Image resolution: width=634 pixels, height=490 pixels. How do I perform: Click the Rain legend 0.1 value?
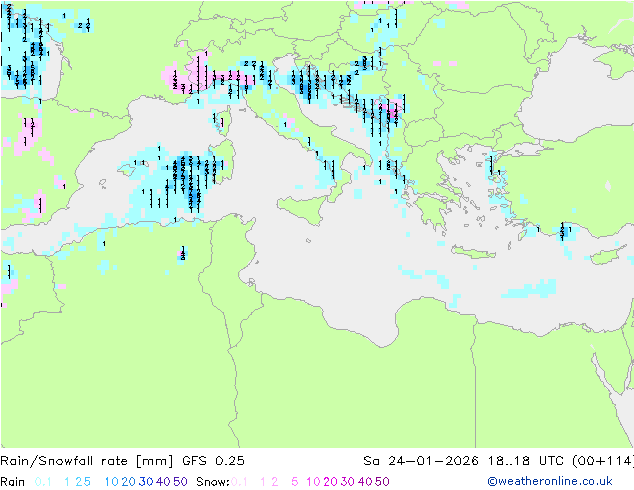click(x=43, y=482)
